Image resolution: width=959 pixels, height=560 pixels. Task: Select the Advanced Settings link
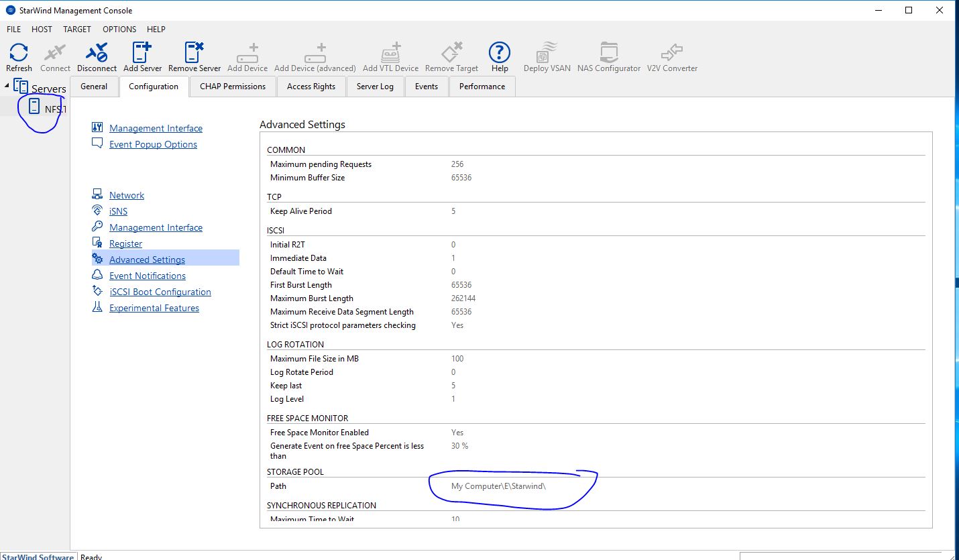[x=147, y=260]
